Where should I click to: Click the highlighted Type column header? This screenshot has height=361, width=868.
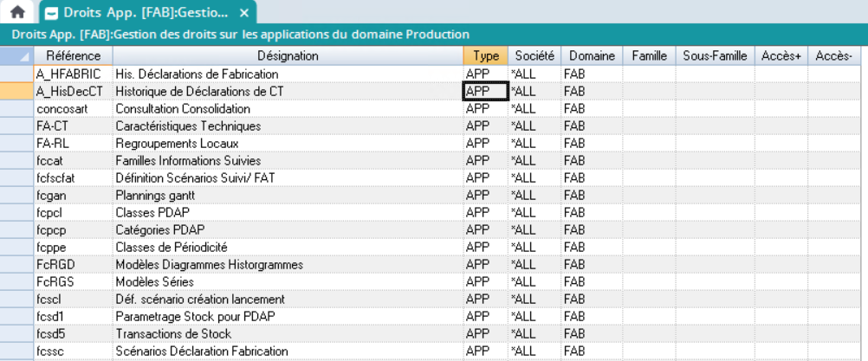point(485,56)
